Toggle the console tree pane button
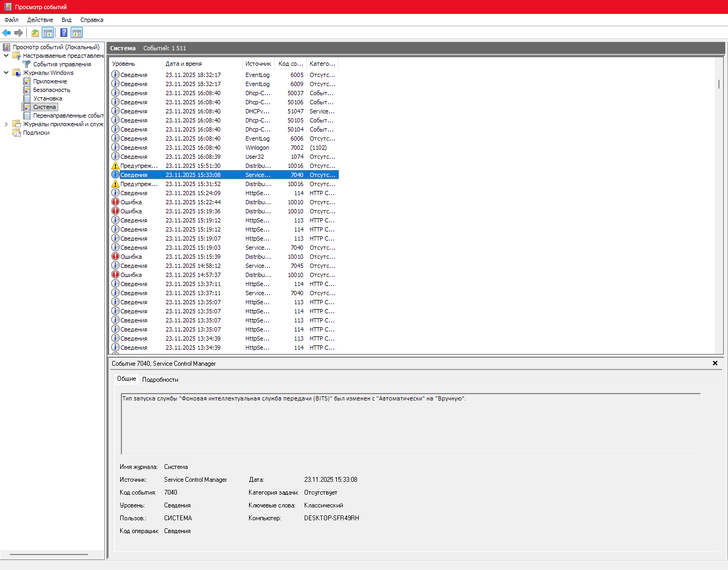 pos(48,33)
